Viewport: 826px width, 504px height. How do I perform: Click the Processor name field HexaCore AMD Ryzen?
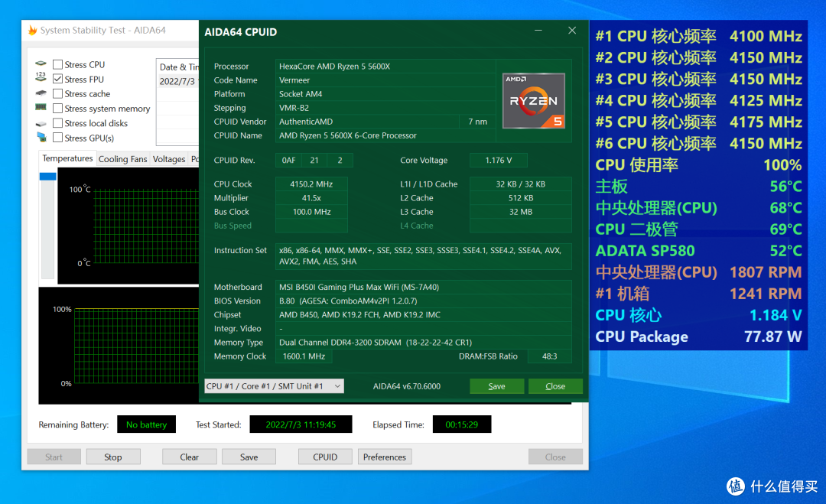[385, 67]
